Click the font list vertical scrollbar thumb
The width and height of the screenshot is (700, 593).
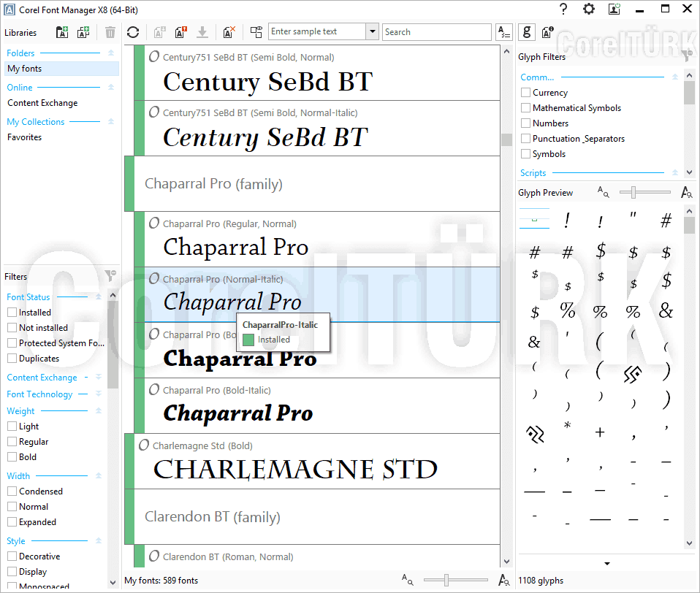click(x=506, y=139)
